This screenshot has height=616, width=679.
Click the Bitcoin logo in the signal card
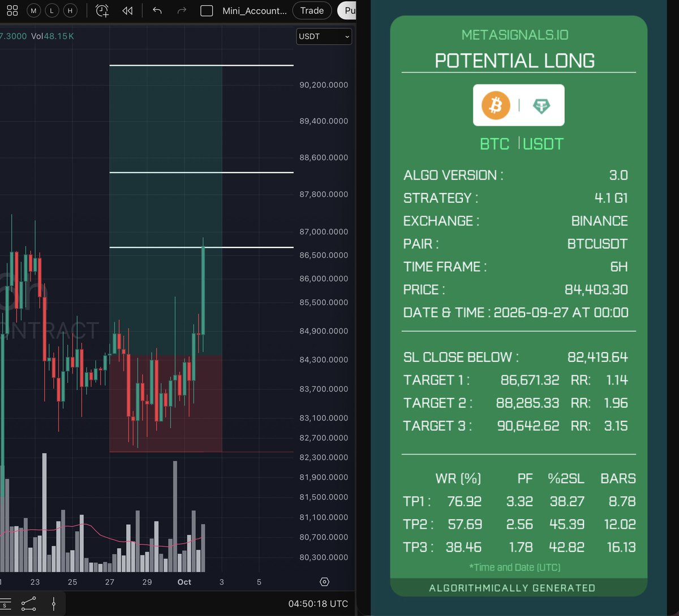point(496,105)
